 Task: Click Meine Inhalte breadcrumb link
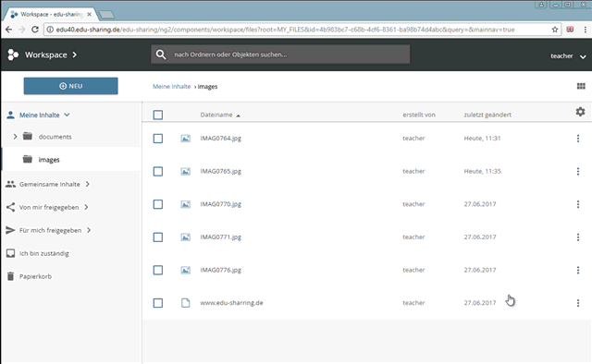pos(171,86)
